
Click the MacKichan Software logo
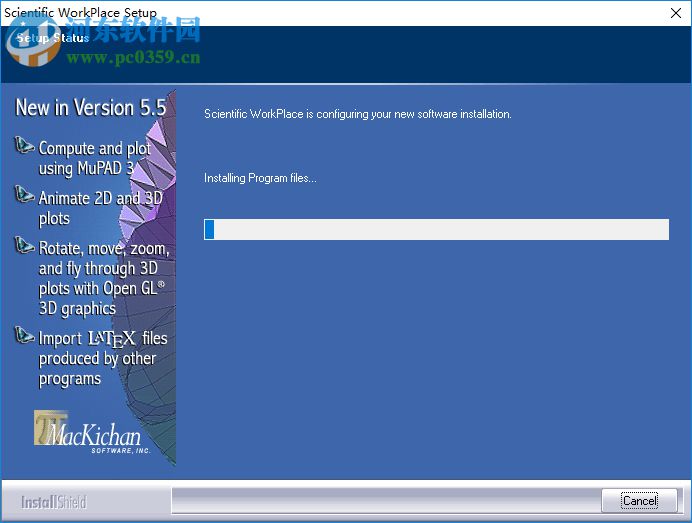[92, 433]
